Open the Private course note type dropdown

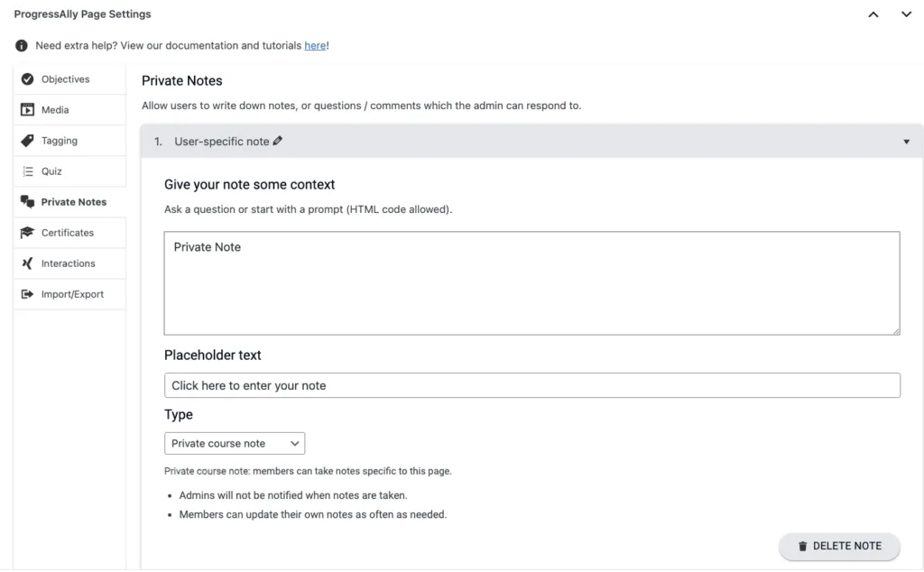[x=235, y=443]
